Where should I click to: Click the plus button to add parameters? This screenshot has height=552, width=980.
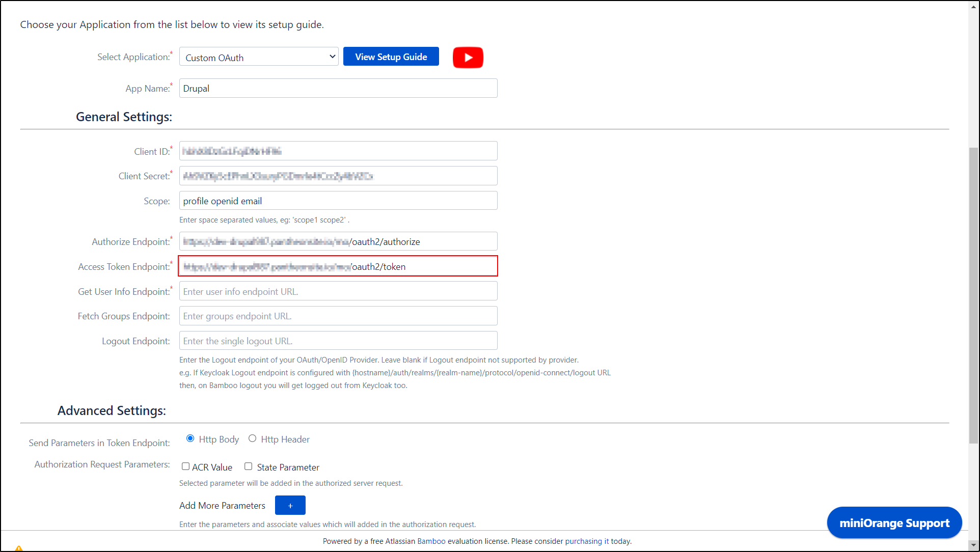tap(290, 505)
